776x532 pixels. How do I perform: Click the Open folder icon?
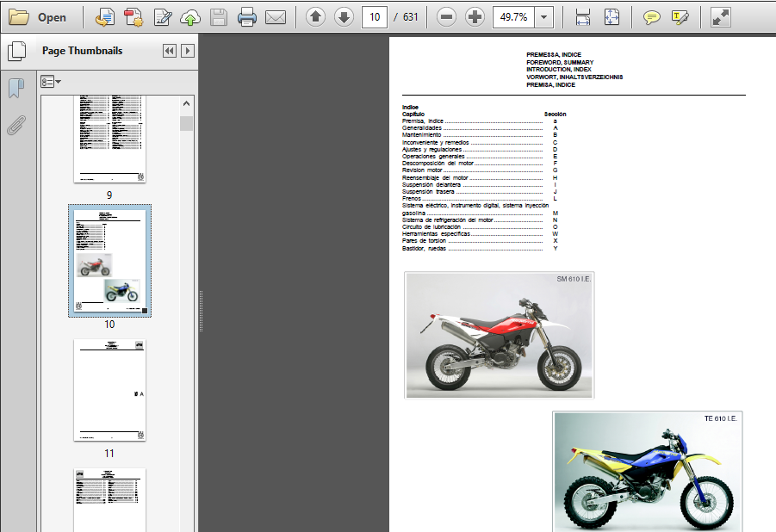click(x=19, y=17)
